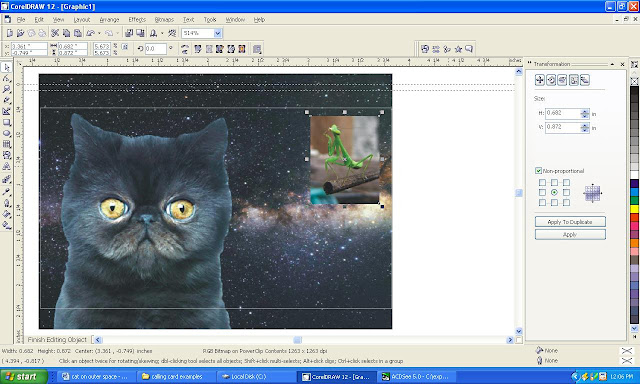Image resolution: width=640 pixels, height=384 pixels.
Task: Click the Undo arrow icon
Action: tap(91, 33)
